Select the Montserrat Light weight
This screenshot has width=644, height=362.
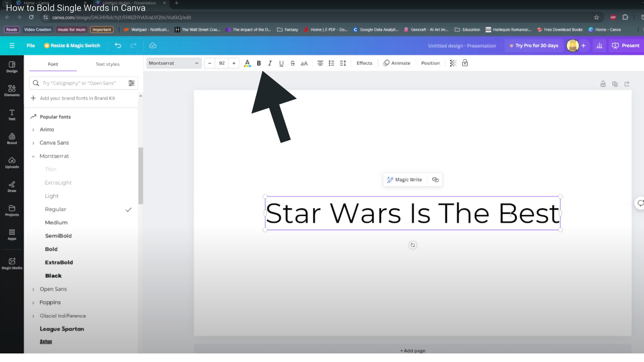52,196
